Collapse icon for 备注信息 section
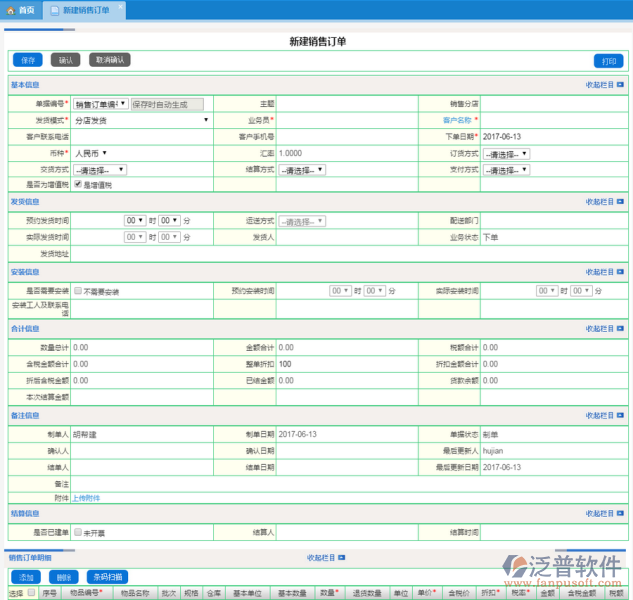633x600 pixels. click(620, 415)
